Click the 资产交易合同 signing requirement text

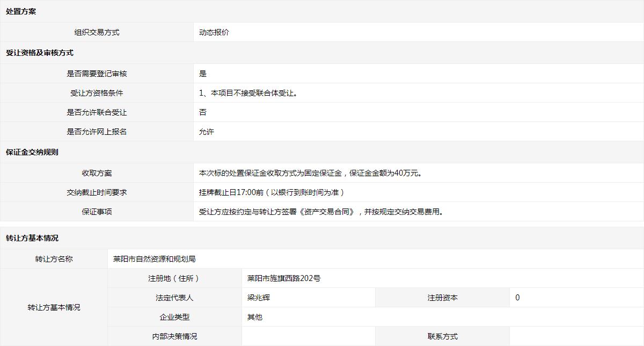(x=321, y=212)
